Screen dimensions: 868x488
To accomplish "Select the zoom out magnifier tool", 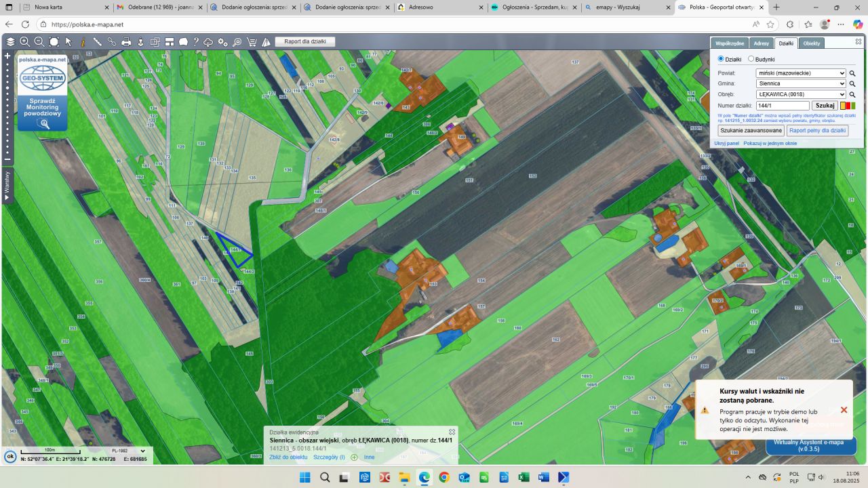I will (x=39, y=42).
